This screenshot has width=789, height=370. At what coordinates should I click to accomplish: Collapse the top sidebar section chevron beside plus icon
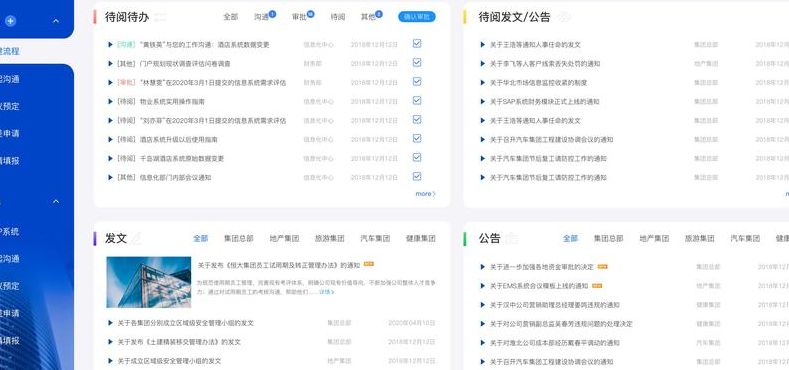[x=56, y=21]
